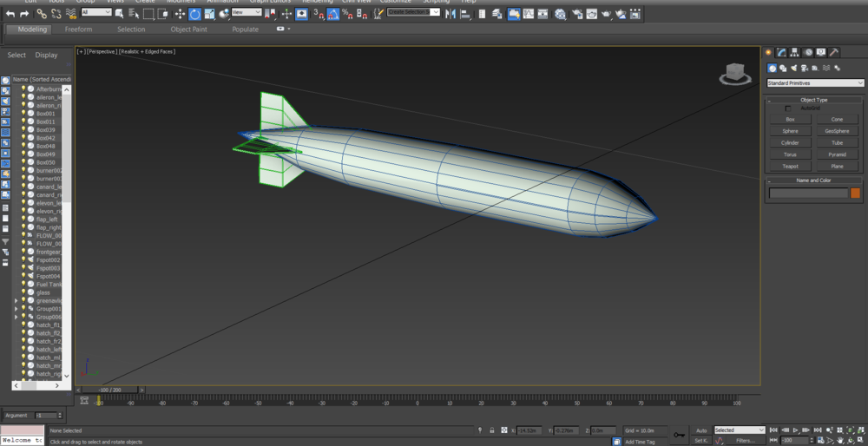Open the Modify command panel tab
Viewport: 868px width, 446px height.
coord(781,52)
